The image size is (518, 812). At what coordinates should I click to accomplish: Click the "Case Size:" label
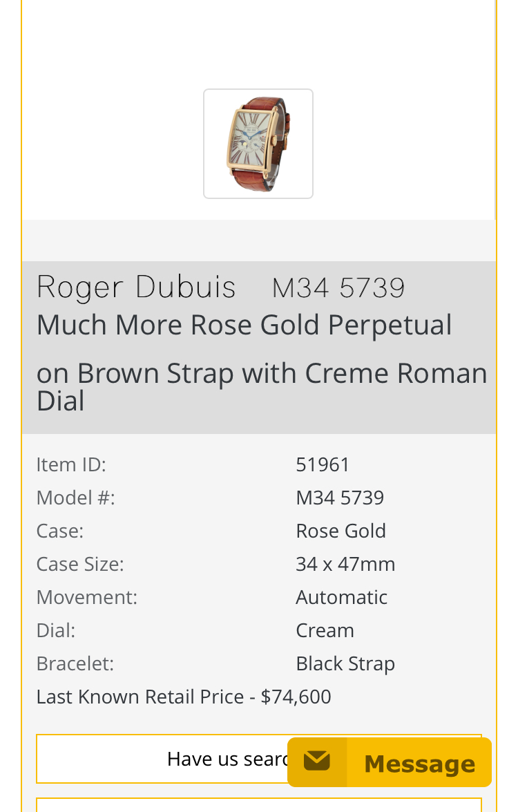[x=80, y=564]
